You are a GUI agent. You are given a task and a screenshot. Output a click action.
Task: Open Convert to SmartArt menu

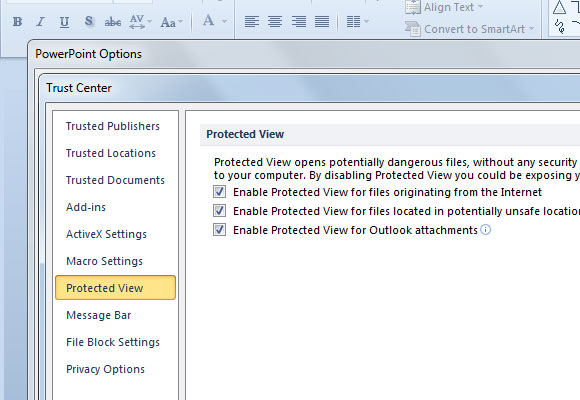click(470, 29)
